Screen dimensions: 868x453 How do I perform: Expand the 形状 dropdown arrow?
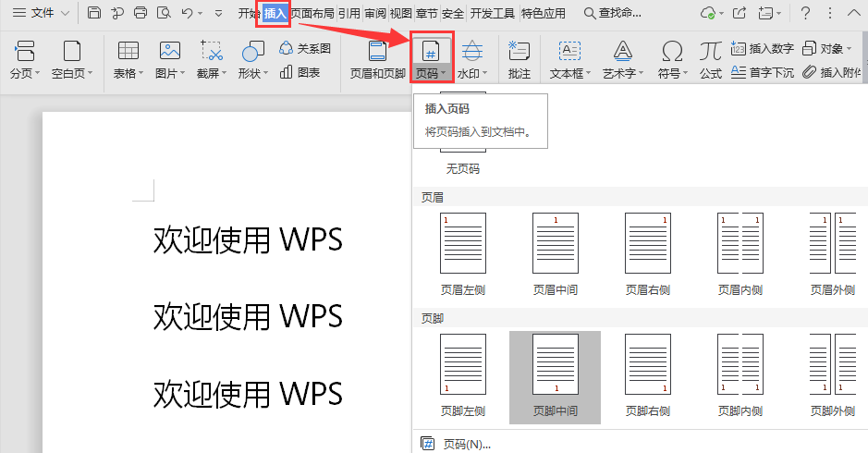265,73
